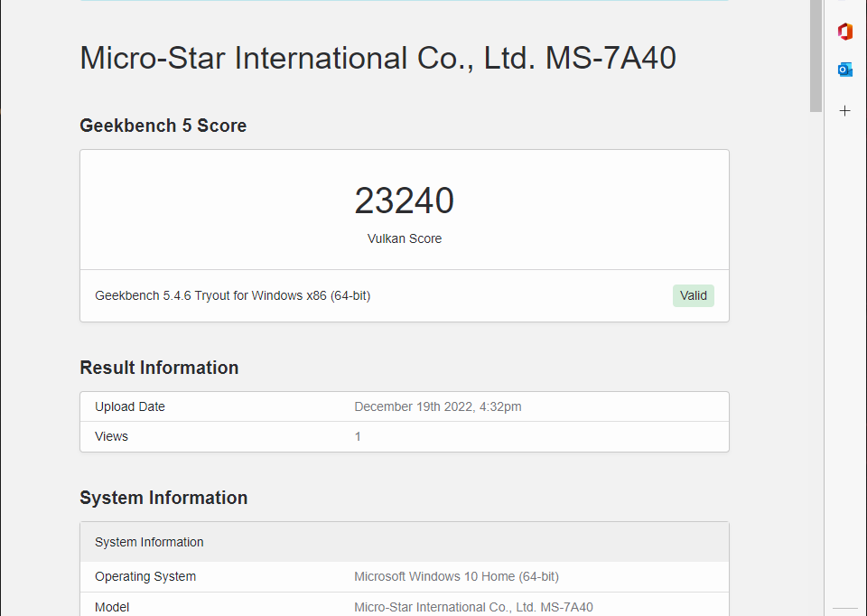Open the Outlook icon in the Edge sidebar
Screen dimensions: 867x616
click(845, 70)
